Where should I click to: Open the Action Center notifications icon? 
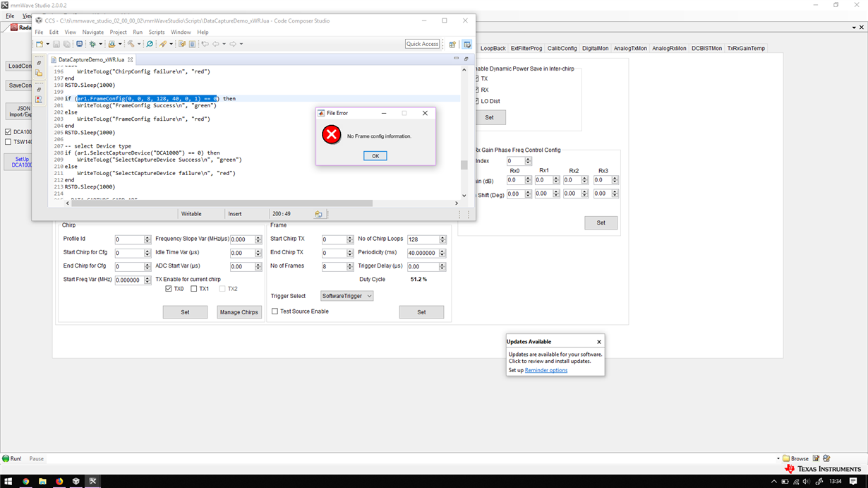point(852,481)
